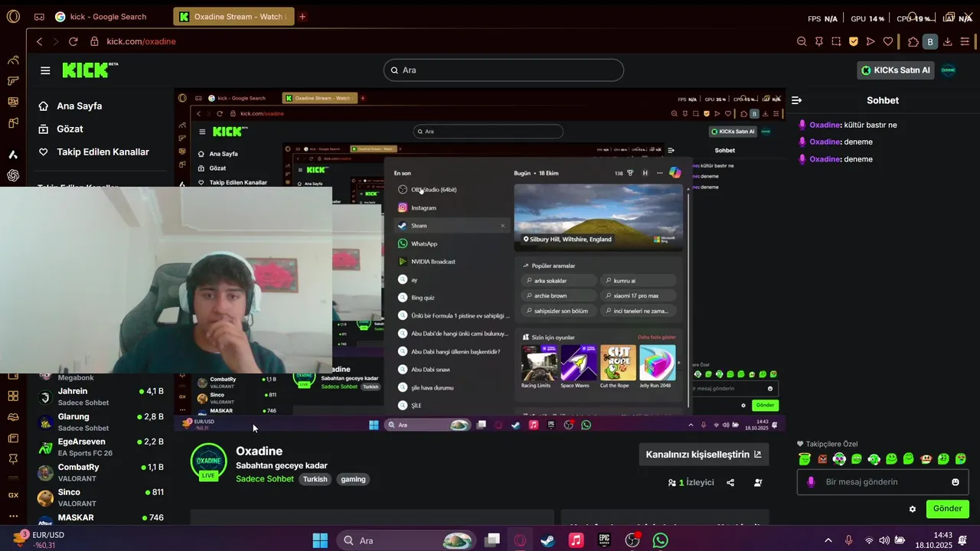
Task: Open MASKAR channel in sidebar list
Action: [101, 519]
